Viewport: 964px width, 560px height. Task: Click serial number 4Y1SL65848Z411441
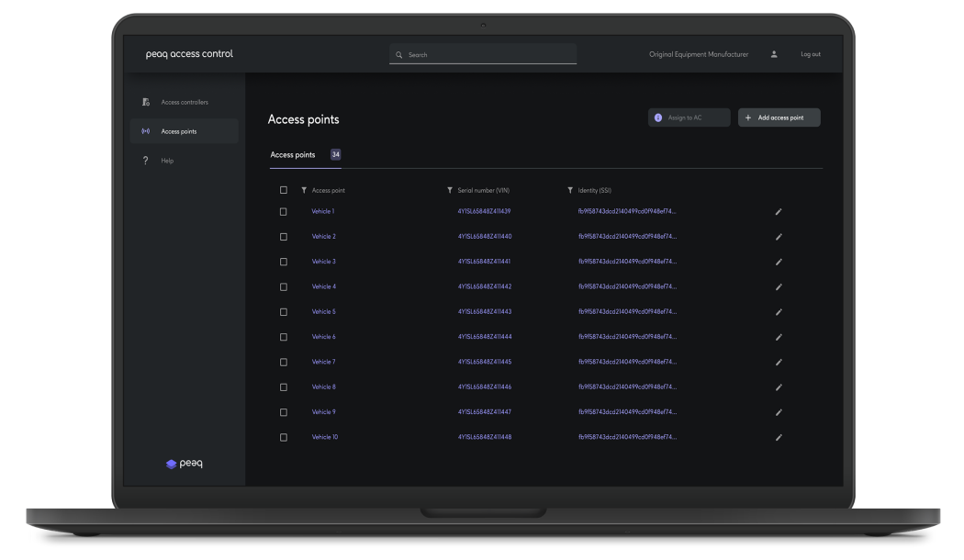pos(484,262)
